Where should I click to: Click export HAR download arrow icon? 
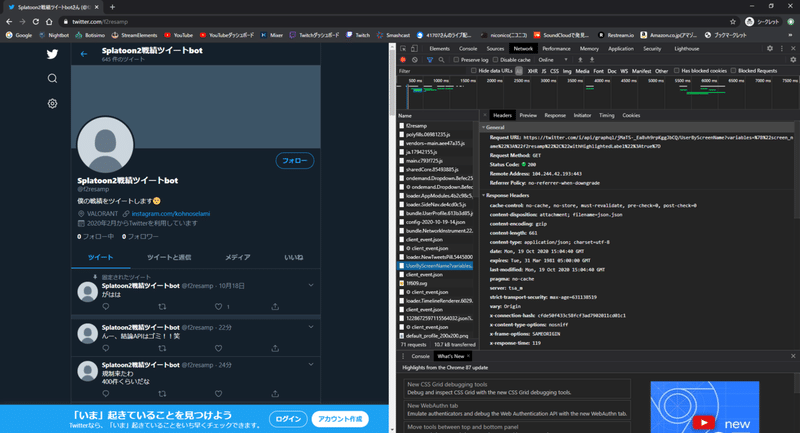tap(592, 60)
